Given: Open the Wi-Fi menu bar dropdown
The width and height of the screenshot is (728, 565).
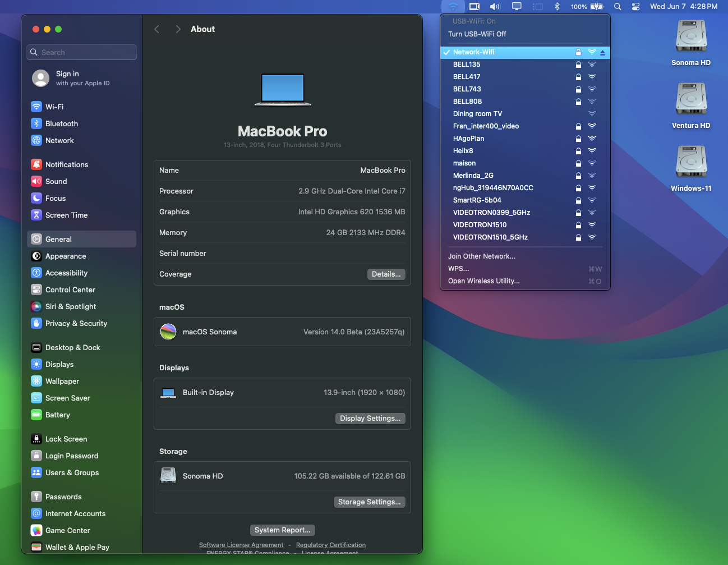Looking at the screenshot, I should 453,7.
